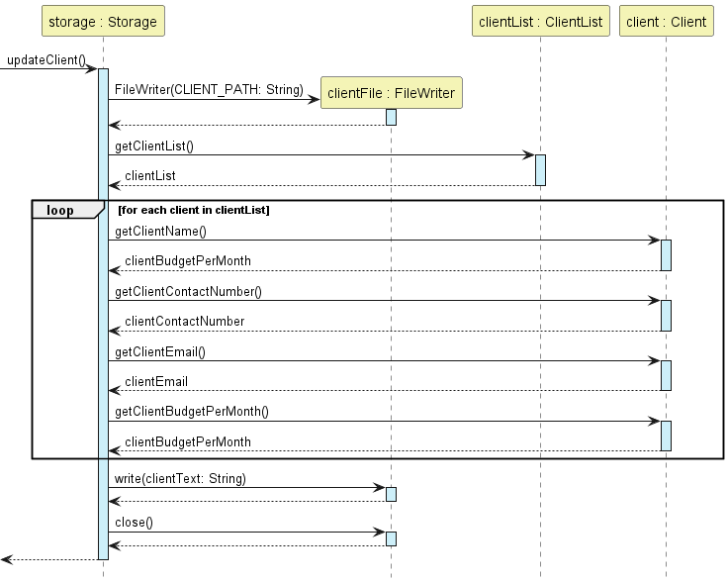Select the getClientBudgetPerMonth() message label
This screenshot has width=728, height=583.
[x=192, y=411]
